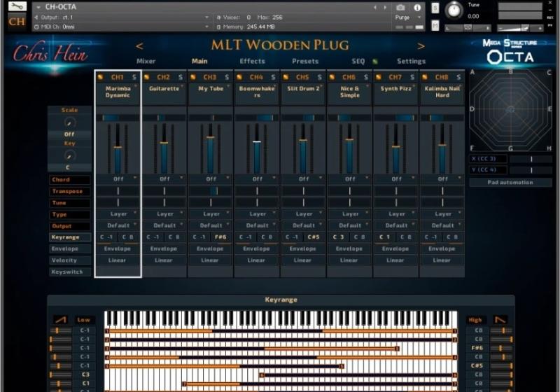560x392 pixels.
Task: Click the fade-in ramp icon beside Low
Action: pyautogui.click(x=61, y=320)
